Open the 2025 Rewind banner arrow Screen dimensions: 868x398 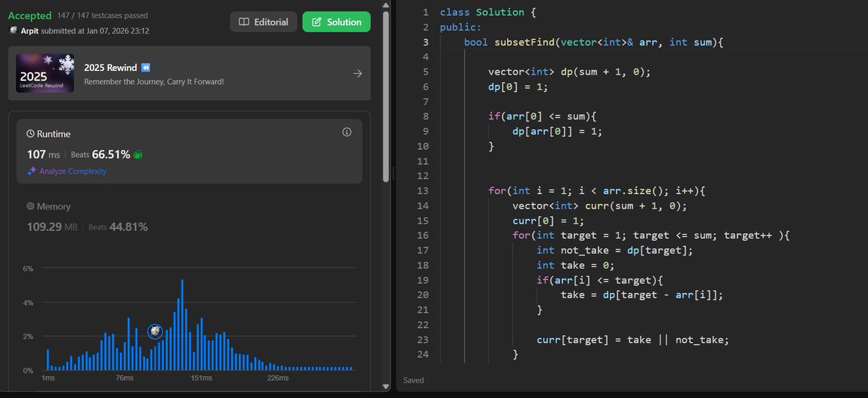click(x=357, y=74)
